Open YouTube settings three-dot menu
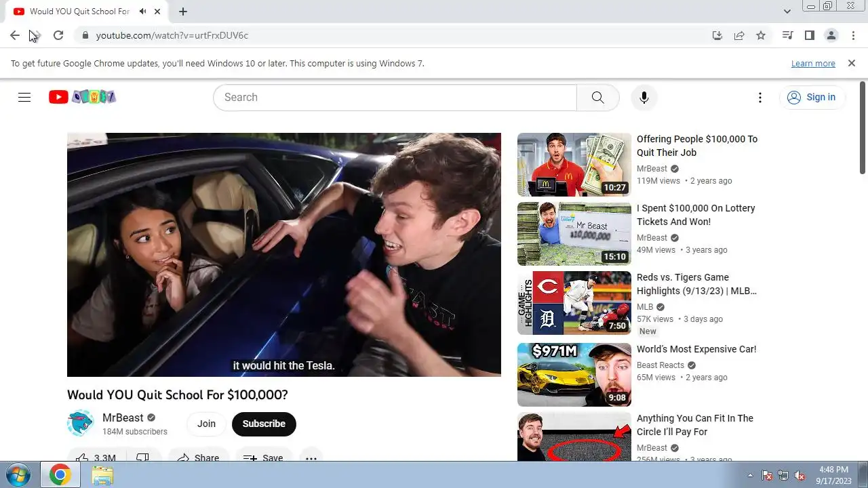Viewport: 868px width, 488px height. [x=760, y=98]
